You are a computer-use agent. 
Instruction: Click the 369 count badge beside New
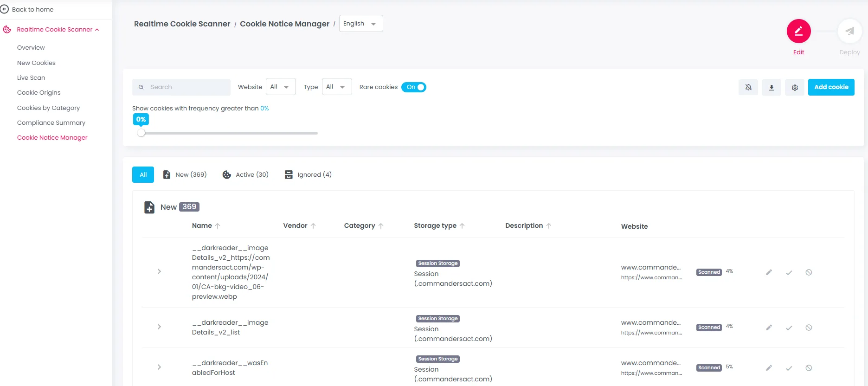click(189, 207)
